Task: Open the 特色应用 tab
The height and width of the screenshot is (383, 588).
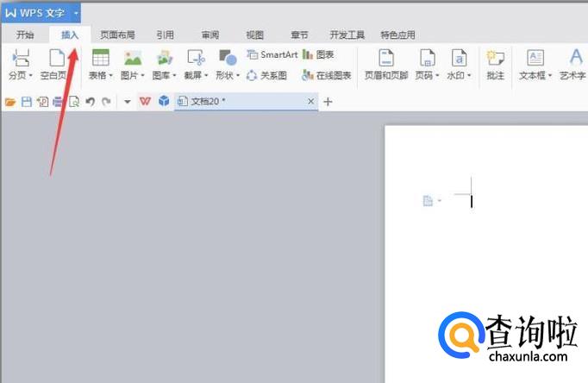Action: [x=397, y=35]
